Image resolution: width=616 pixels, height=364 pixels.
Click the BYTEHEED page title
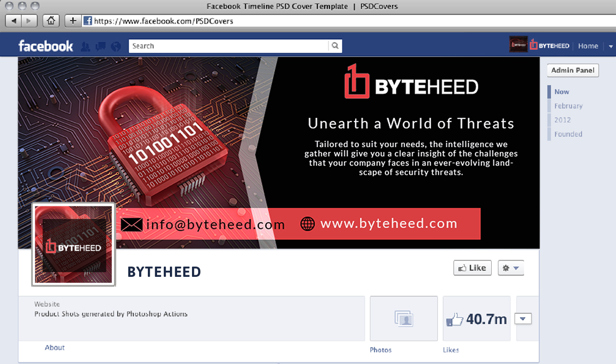click(164, 272)
